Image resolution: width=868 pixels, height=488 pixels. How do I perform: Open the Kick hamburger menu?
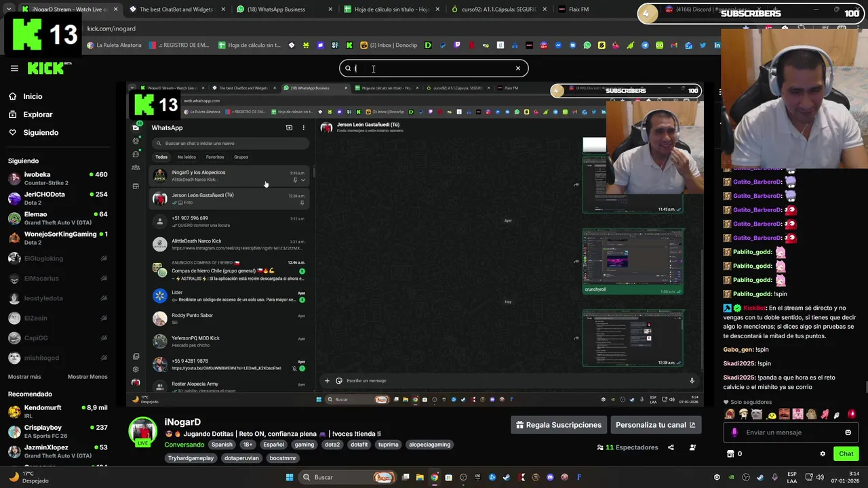tap(14, 68)
